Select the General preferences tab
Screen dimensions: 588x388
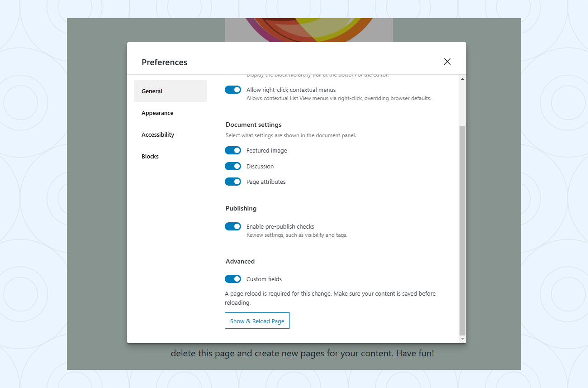click(171, 91)
